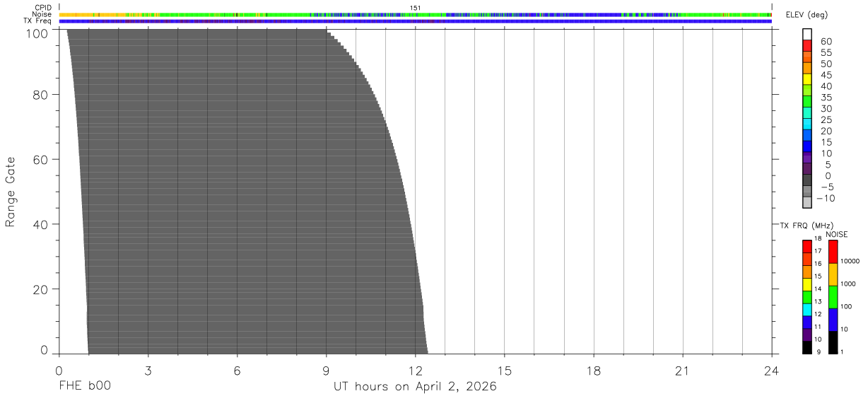This screenshot has height=401, width=868.
Task: Click the NOISE legend title
Action: pyautogui.click(x=836, y=234)
